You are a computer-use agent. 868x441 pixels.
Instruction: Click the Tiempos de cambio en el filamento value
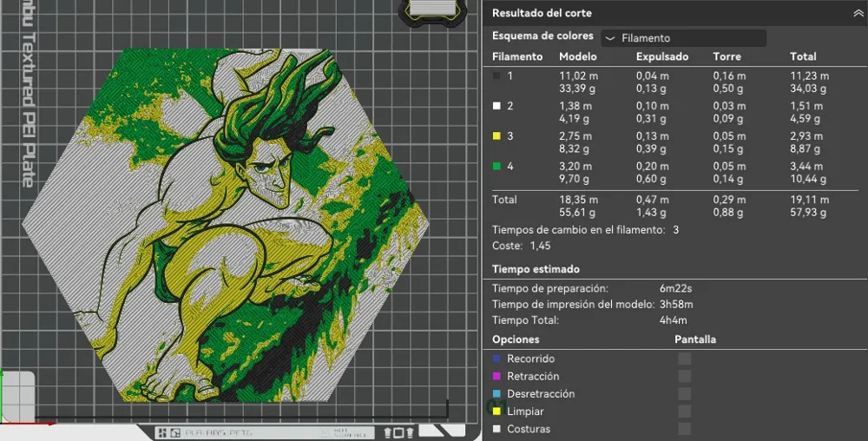coord(676,230)
